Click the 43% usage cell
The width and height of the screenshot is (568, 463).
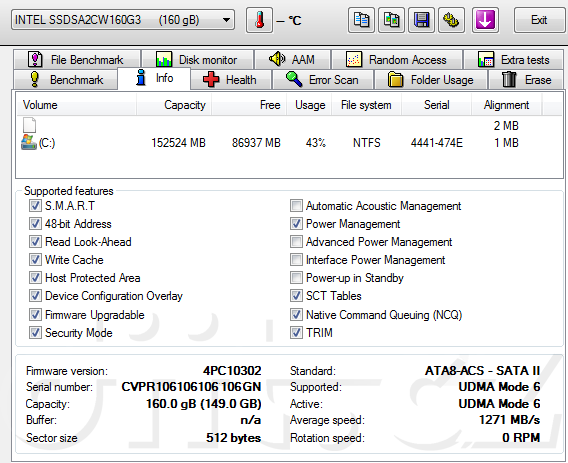[316, 143]
